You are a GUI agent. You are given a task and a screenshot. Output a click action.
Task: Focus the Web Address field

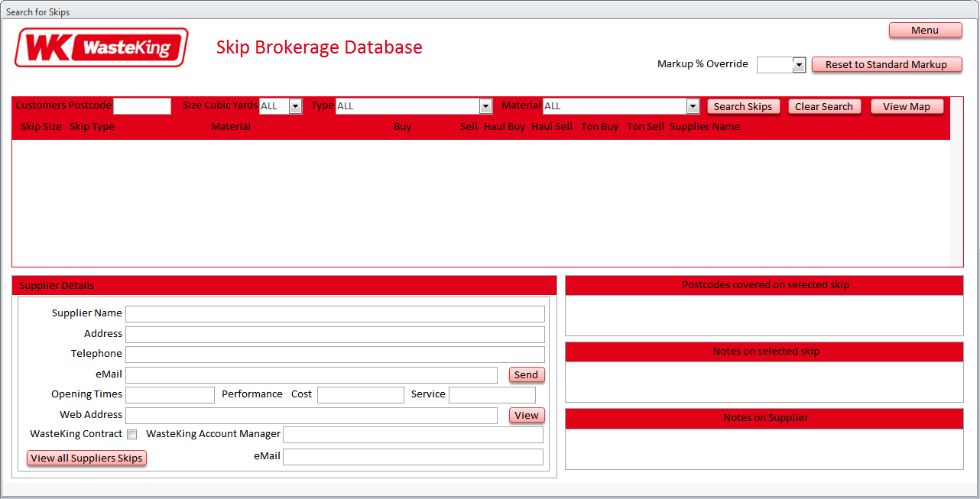[311, 416]
